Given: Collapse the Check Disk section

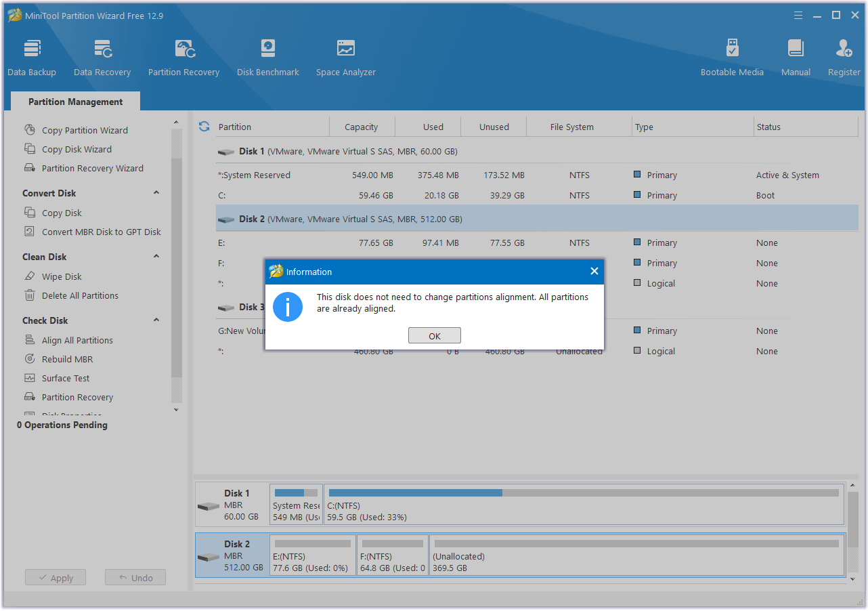Looking at the screenshot, I should 156,320.
